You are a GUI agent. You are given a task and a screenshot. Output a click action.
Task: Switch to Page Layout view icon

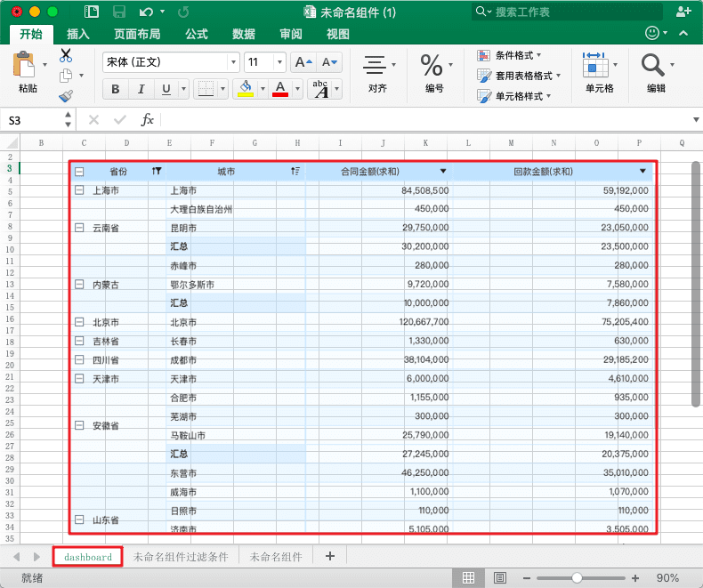tap(500, 578)
